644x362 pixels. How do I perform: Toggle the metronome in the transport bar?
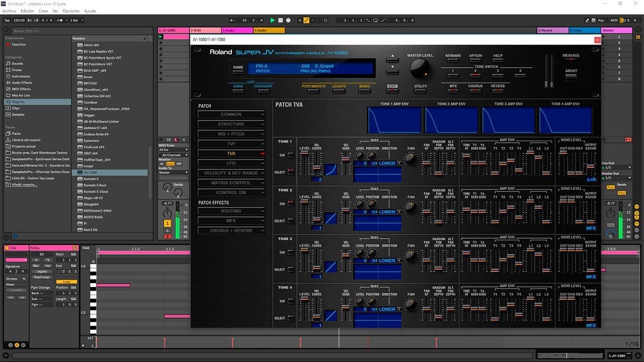coord(60,20)
